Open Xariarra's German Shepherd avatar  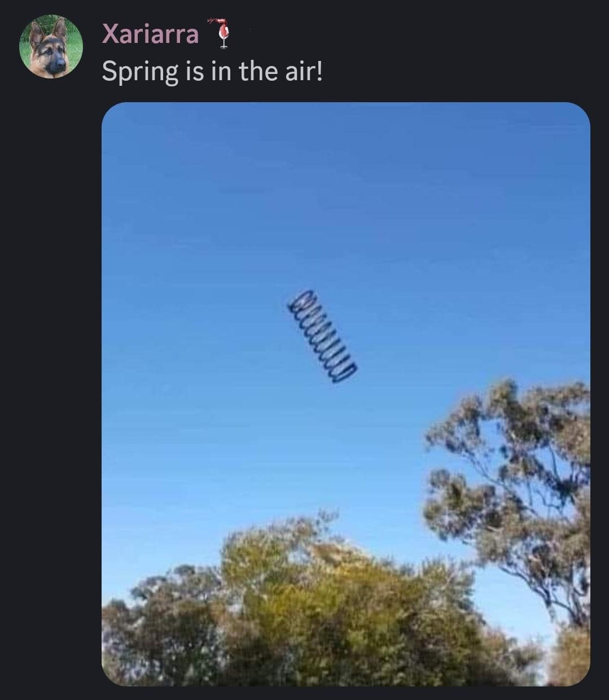coord(51,46)
